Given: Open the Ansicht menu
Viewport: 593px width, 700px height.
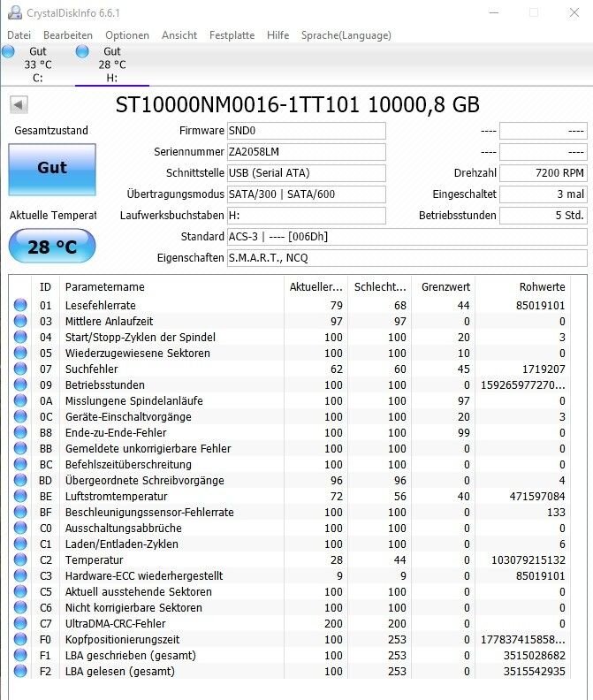Looking at the screenshot, I should coord(179,35).
